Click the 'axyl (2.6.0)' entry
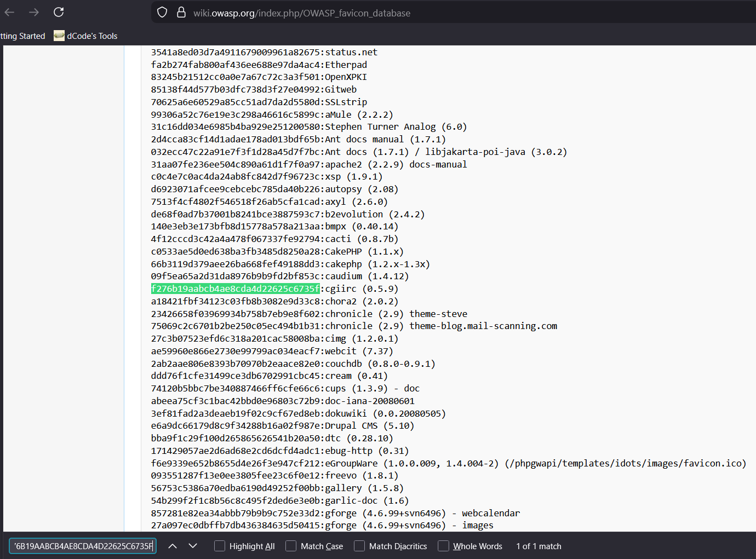756x559 pixels. coord(357,202)
